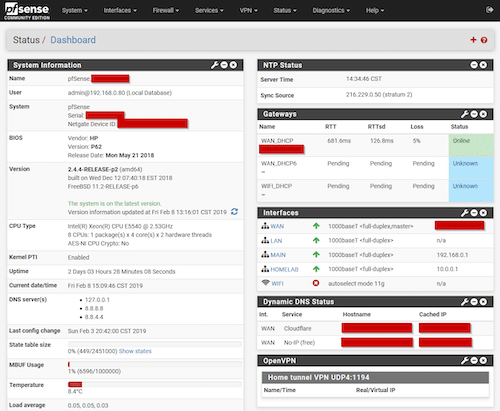This screenshot has height=411, width=500.
Task: Click the pfSense Community Edition logo
Action: pos(27,11)
